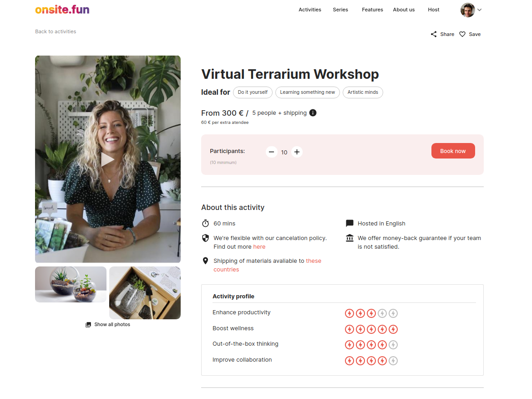Click the 'Virtual Terrarium Workshop' title
The height and width of the screenshot is (399, 532).
coord(290,74)
